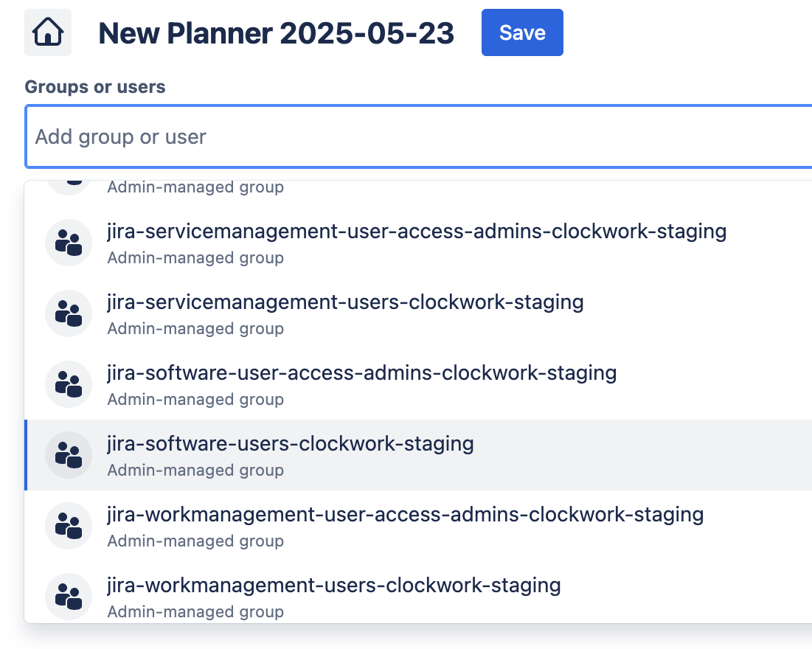Select the partially hidden topmost group option
The width and height of the screenshot is (812, 649).
tap(195, 187)
